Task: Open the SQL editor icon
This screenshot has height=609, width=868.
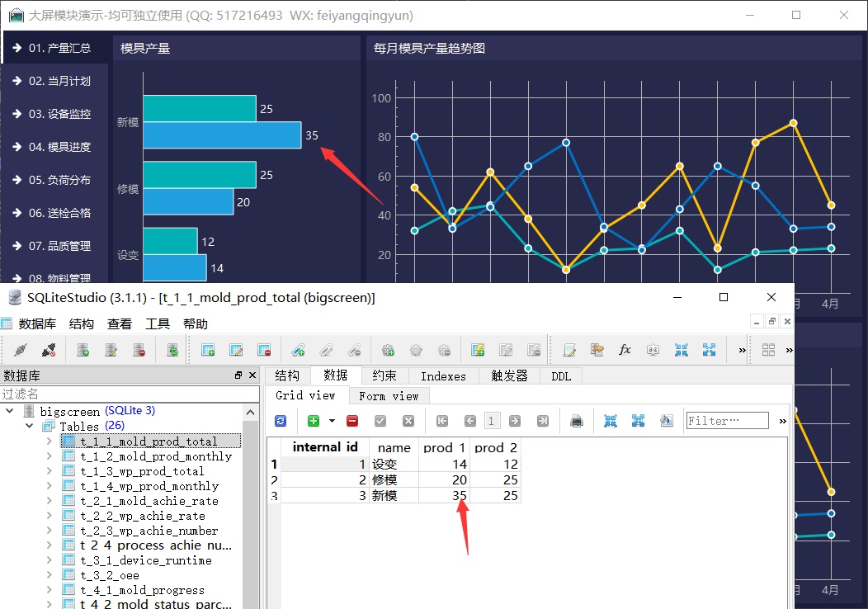Action: tap(569, 350)
